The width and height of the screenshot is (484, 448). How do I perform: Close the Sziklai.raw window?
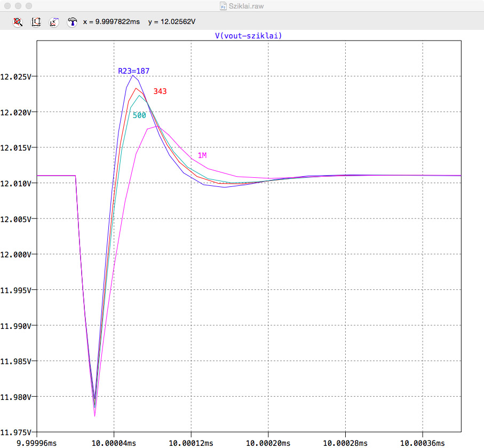click(x=7, y=6)
